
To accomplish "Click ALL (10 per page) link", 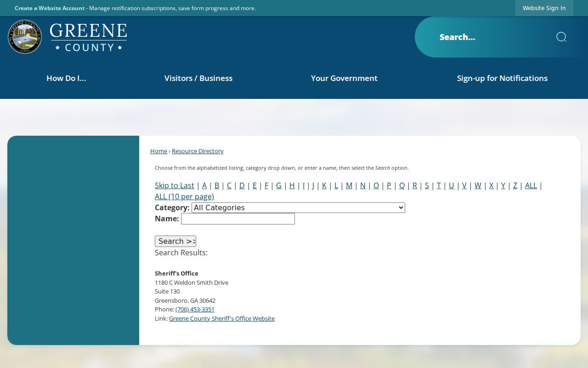I will (x=184, y=196).
